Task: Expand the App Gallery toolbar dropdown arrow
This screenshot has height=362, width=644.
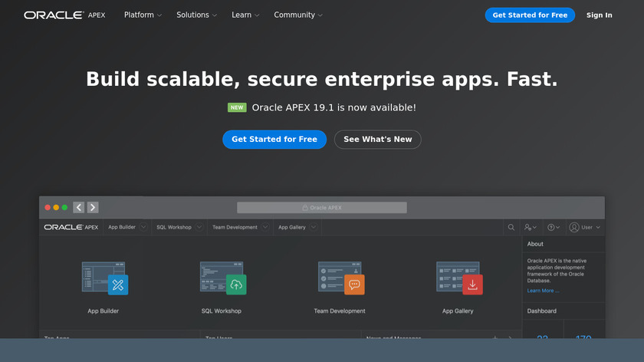Action: 314,227
